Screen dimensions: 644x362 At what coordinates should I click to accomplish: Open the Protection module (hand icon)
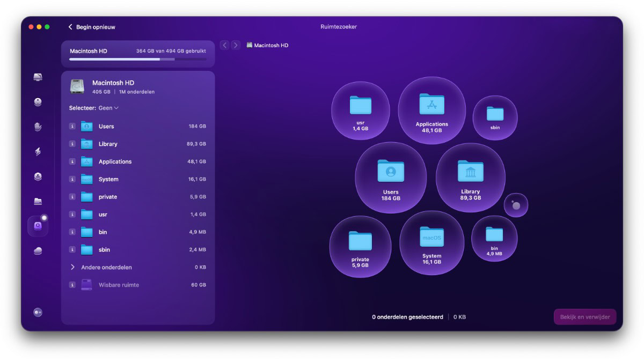coord(38,127)
